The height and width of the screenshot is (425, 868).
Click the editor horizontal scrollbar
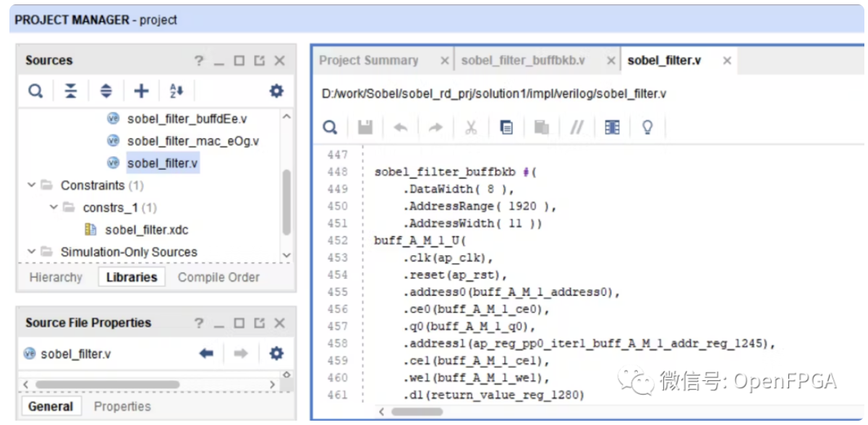coord(417,412)
